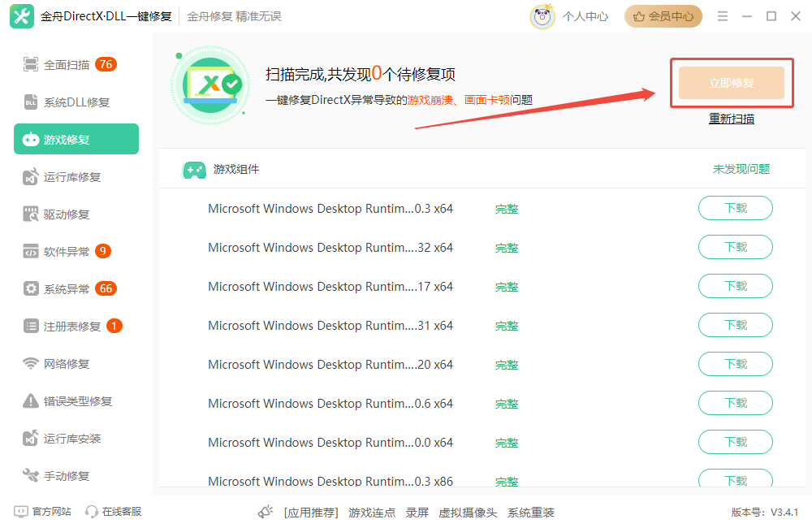Go to 运行库安装 sidebar item
This screenshot has height=528, width=812.
pos(76,439)
